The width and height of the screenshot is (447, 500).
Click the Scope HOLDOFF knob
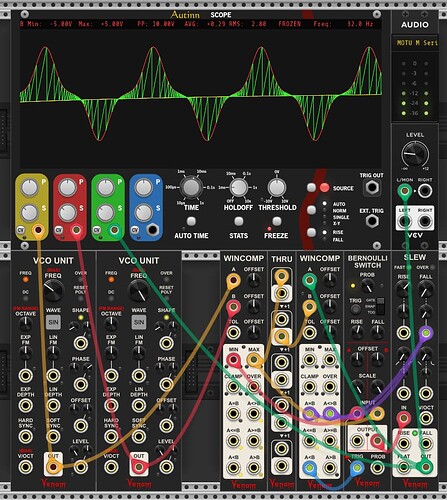[x=239, y=188]
